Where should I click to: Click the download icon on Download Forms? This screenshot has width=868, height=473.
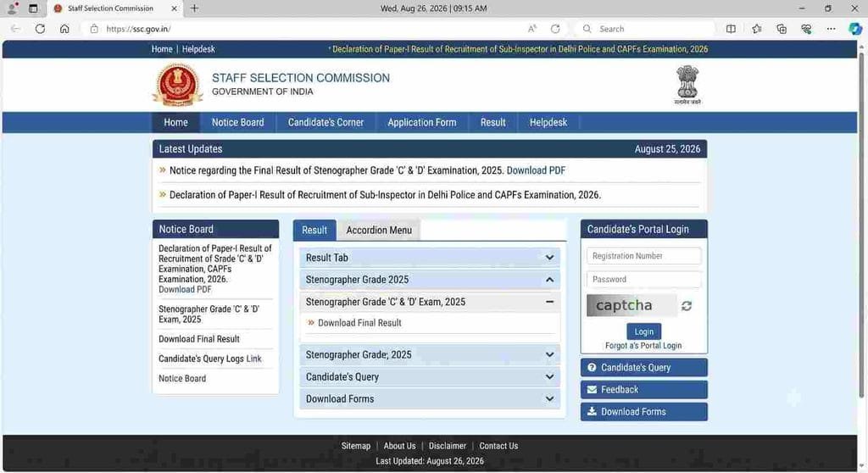point(592,411)
